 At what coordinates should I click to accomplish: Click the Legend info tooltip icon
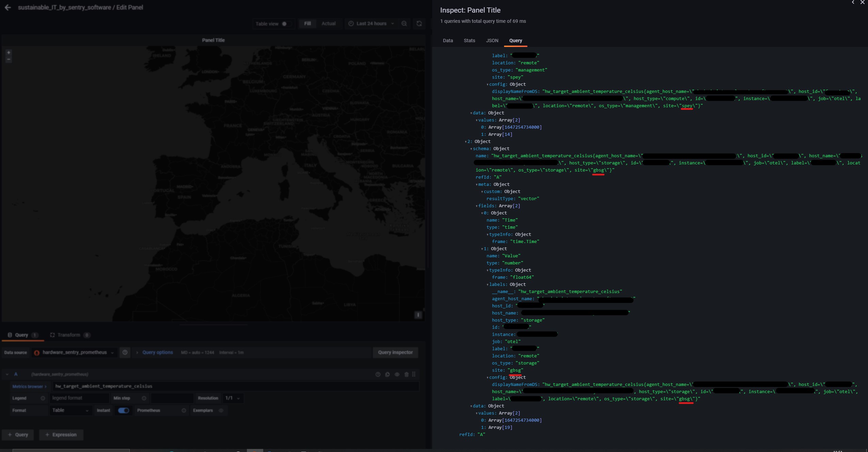[43, 398]
